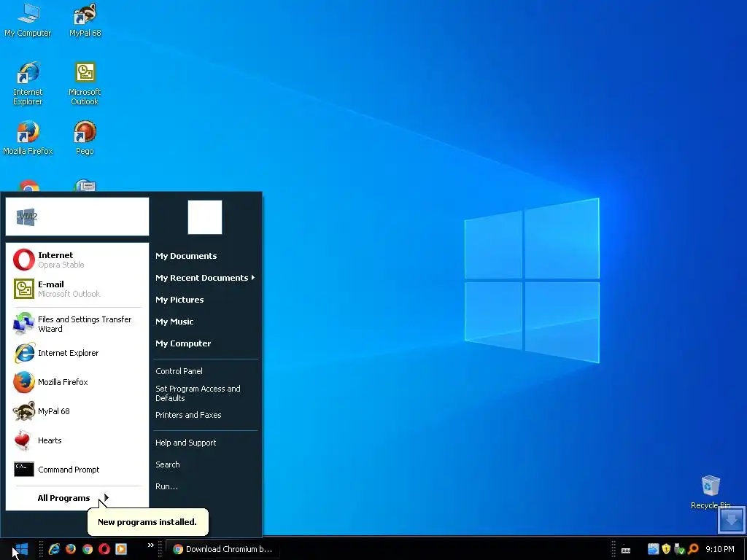Image resolution: width=747 pixels, height=560 pixels.
Task: Open the My Computer desktop icon
Action: click(x=28, y=20)
